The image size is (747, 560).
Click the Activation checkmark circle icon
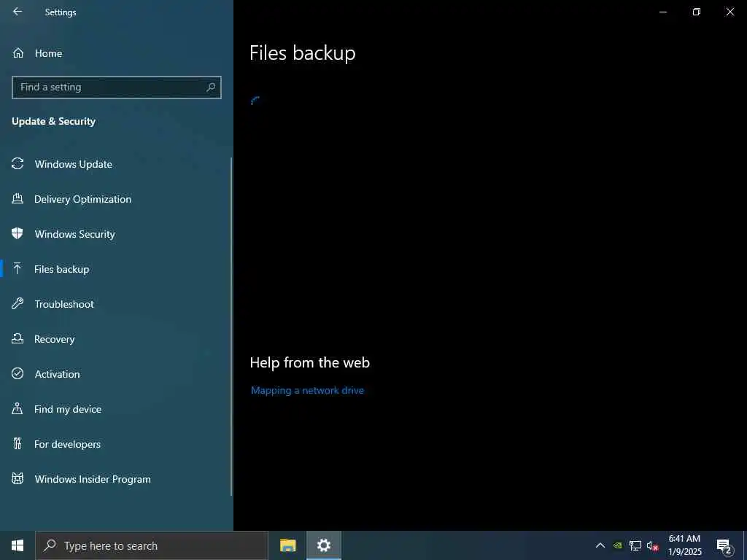point(18,374)
